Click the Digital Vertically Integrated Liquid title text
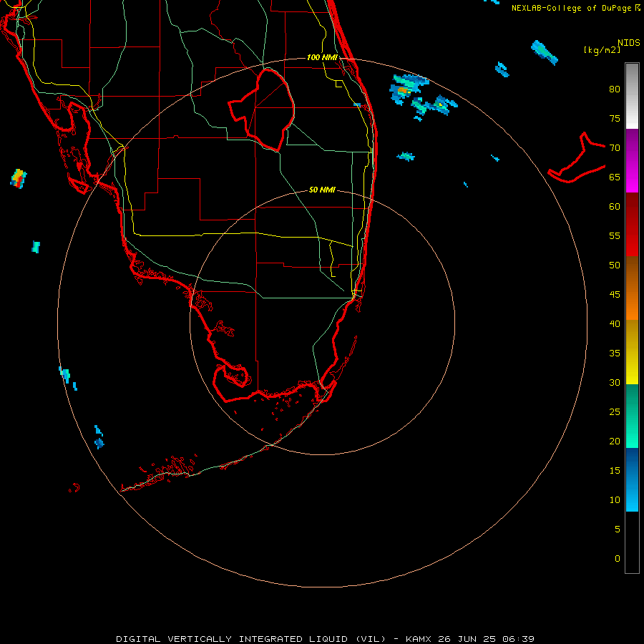Viewport: 644px width, 644px height. click(x=251, y=639)
